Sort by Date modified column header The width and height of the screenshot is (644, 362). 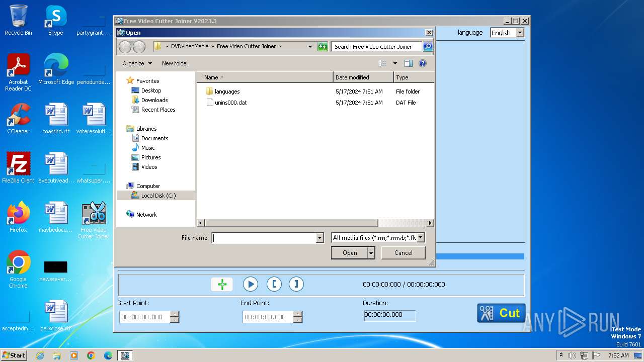tap(363, 77)
